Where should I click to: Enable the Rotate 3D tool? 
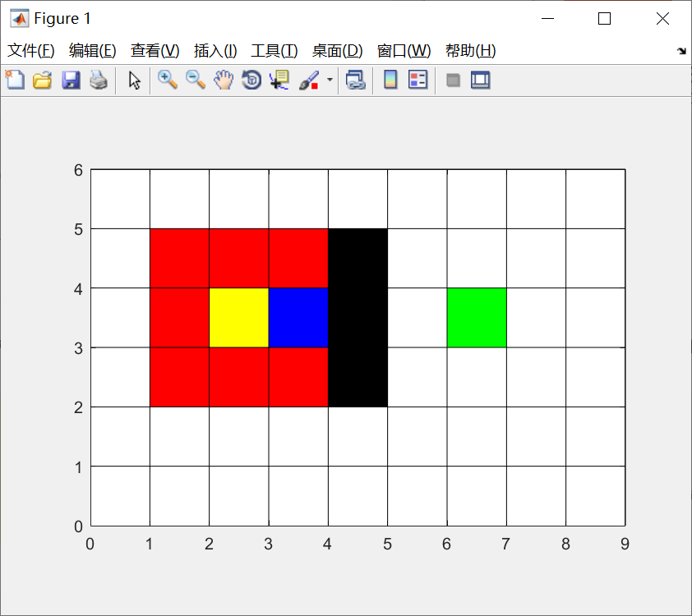pyautogui.click(x=251, y=80)
